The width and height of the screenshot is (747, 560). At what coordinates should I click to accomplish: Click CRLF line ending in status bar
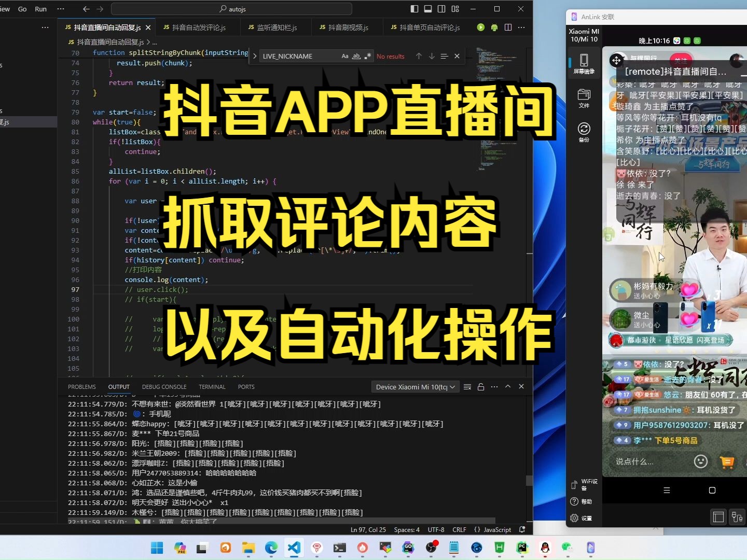click(x=459, y=530)
